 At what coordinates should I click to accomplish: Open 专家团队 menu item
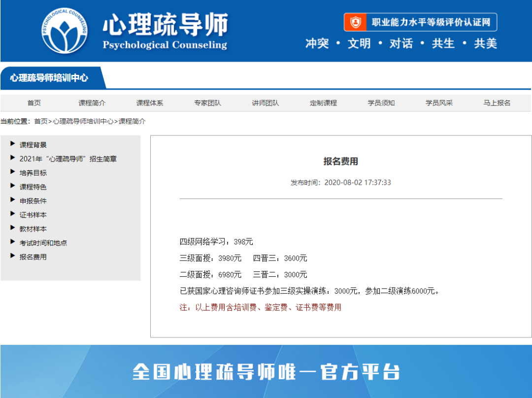208,103
